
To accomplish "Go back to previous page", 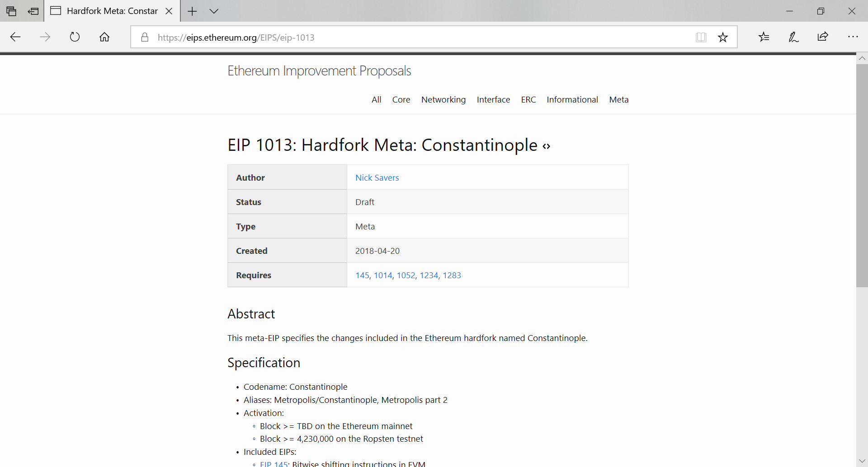I will coord(15,37).
